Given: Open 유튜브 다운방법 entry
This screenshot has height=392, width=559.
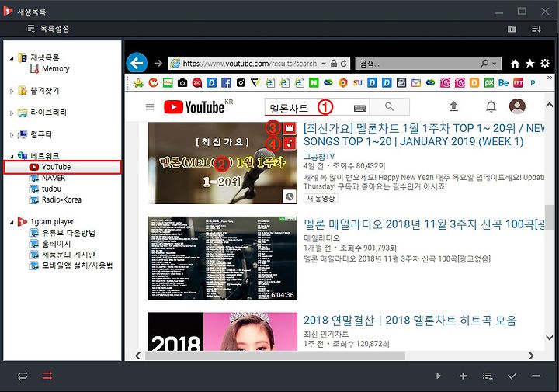Looking at the screenshot, I should point(62,233).
